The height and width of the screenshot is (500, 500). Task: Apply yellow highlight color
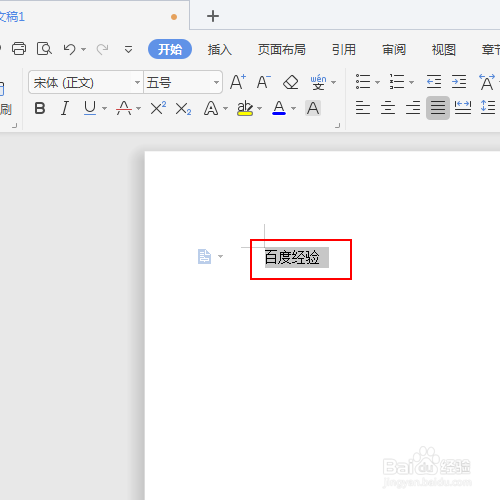[245, 108]
